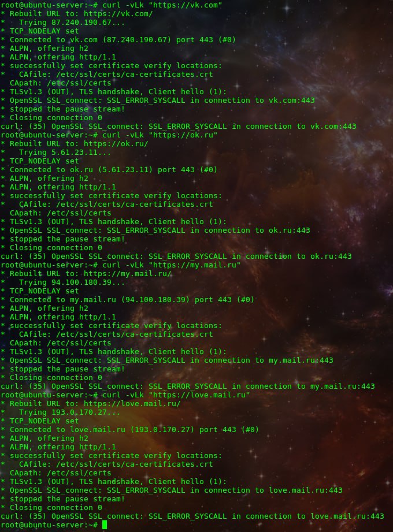Image resolution: width=393 pixels, height=532 pixels.
Task: Click the "https://ok.ru/" rebuilt URL
Action: 116,144
